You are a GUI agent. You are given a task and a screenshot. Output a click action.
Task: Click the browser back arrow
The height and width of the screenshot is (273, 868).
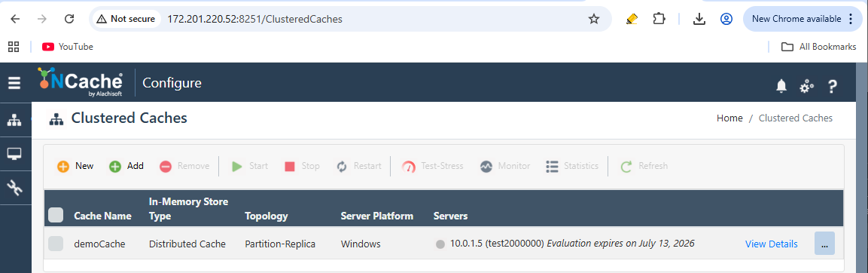click(x=15, y=19)
